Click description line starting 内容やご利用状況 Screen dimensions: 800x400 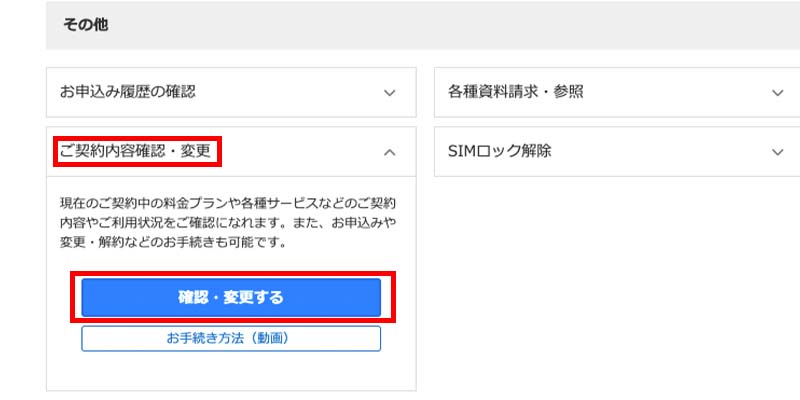coord(228,223)
